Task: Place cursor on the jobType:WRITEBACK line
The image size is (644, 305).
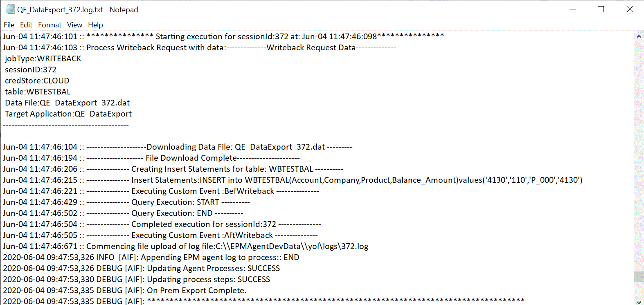Action: click(42, 58)
